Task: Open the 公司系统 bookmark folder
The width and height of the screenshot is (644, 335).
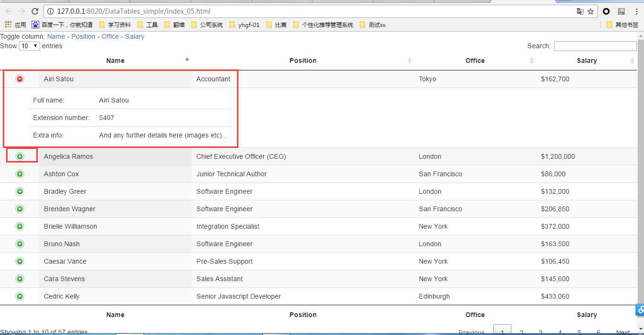Action: [207, 25]
